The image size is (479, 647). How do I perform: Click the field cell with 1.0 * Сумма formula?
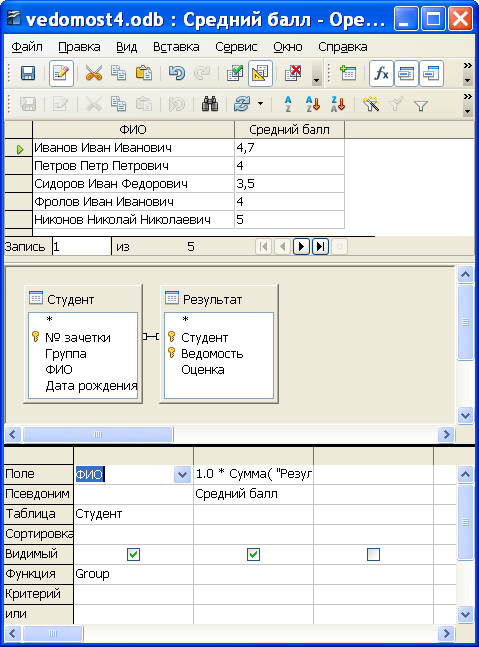[x=253, y=474]
